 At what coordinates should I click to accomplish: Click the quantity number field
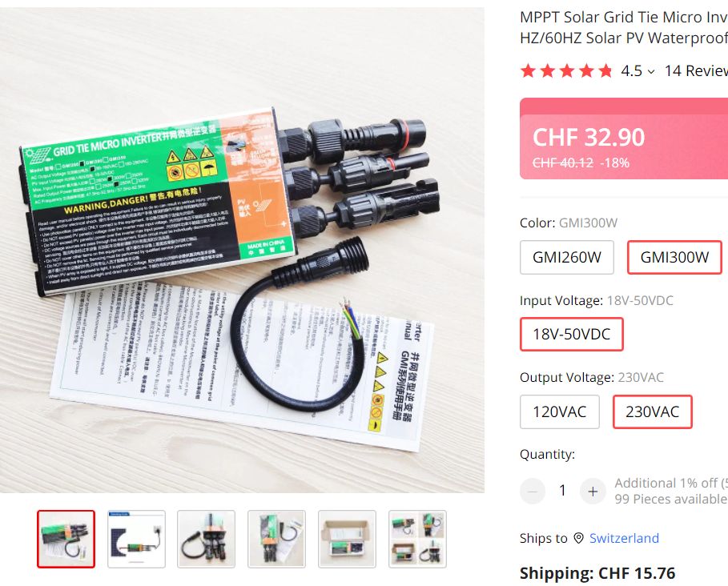(x=563, y=491)
